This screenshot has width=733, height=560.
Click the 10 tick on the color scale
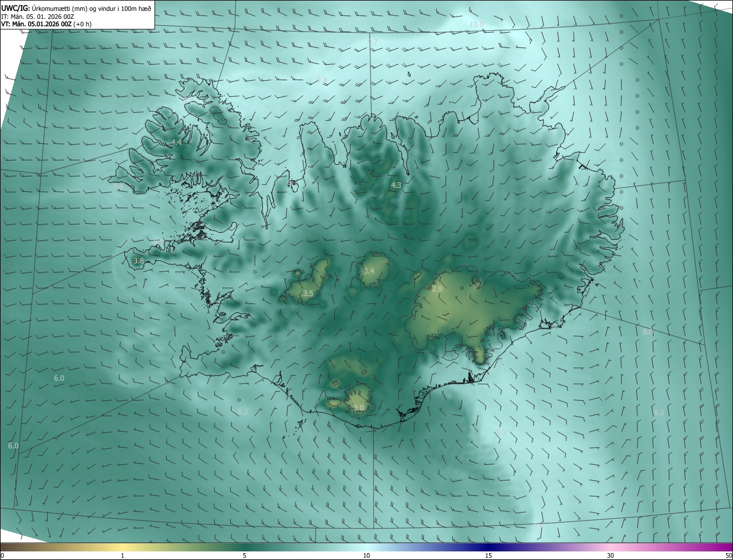(366, 555)
